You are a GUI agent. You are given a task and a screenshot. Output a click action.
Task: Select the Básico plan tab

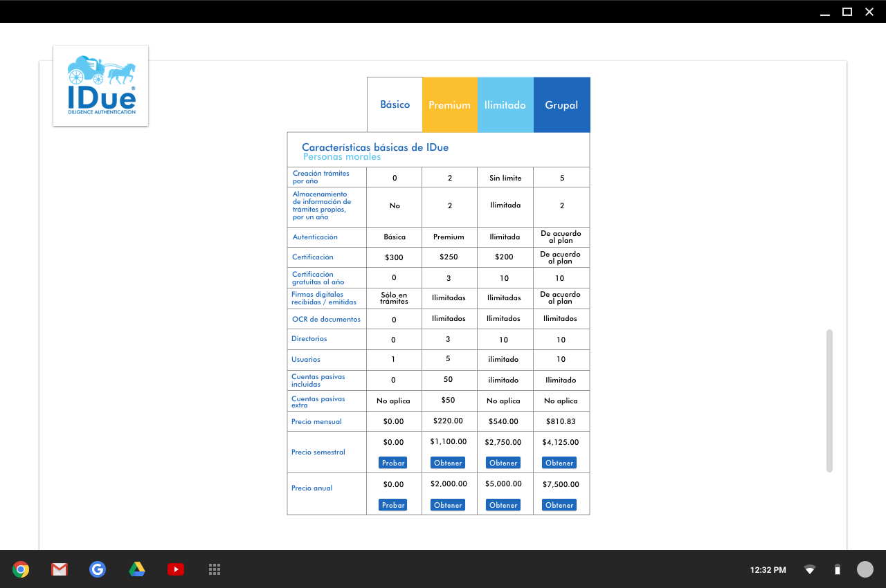tap(395, 105)
